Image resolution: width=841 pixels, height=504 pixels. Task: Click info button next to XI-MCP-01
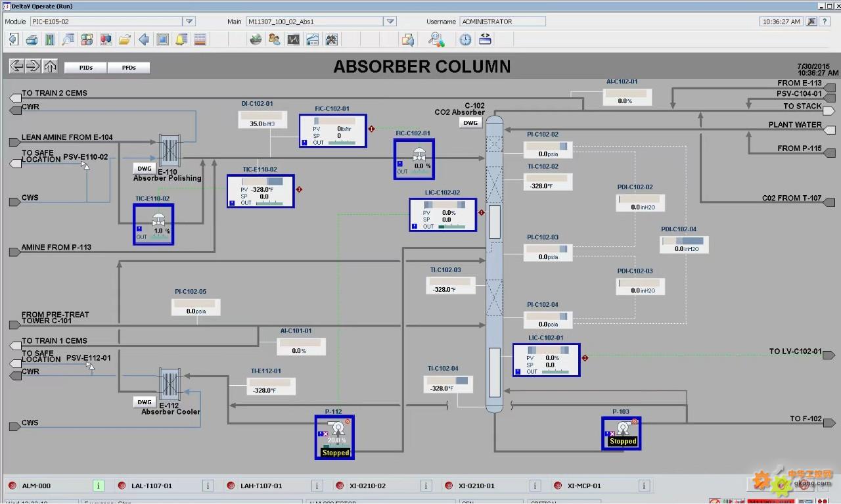click(x=645, y=486)
